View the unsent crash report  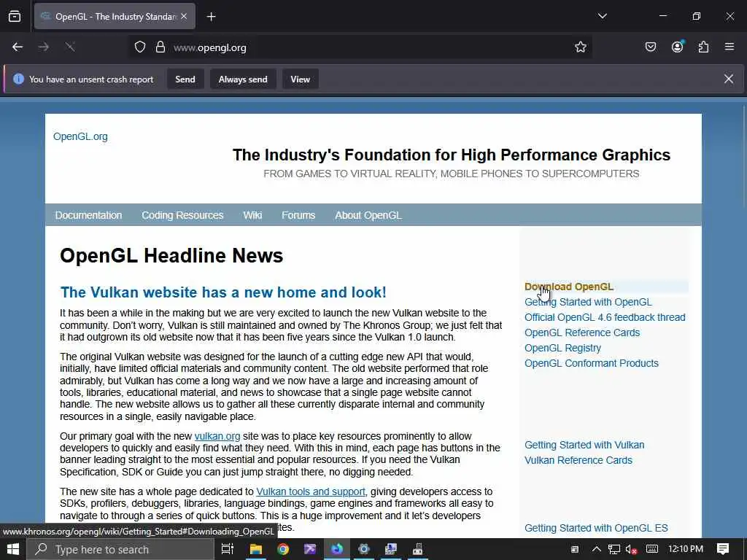300,79
